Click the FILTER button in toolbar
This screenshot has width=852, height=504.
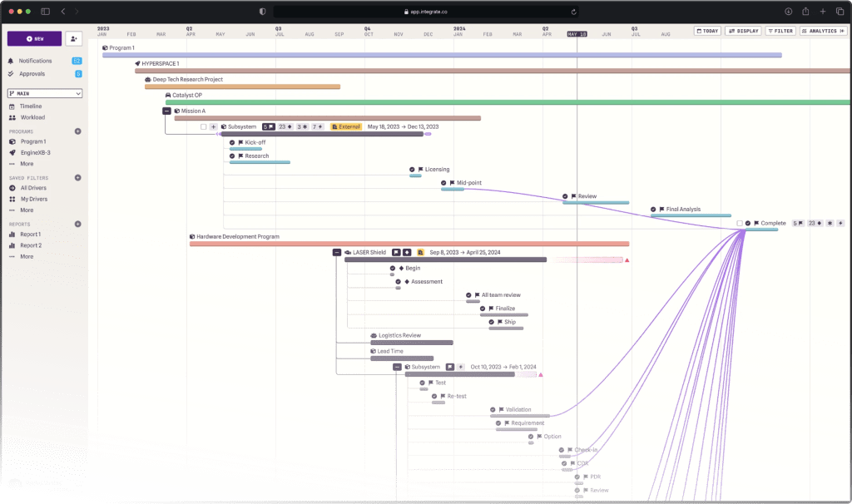tap(780, 31)
